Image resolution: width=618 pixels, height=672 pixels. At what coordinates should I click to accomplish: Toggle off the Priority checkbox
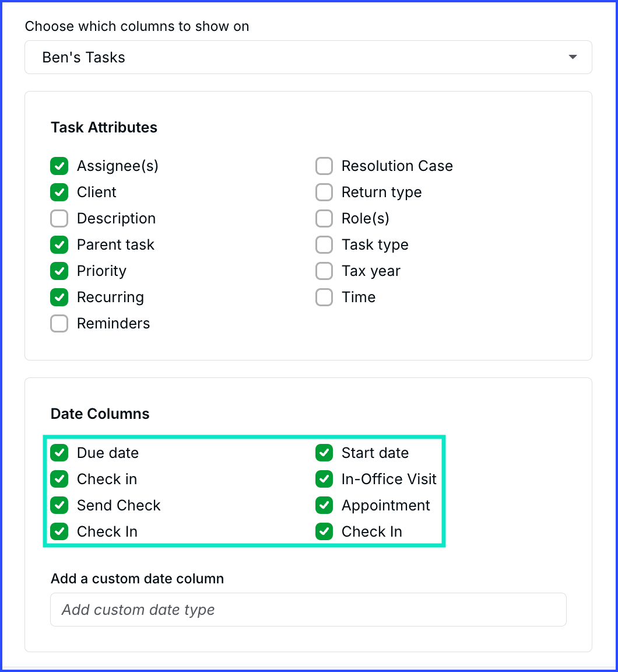(59, 271)
